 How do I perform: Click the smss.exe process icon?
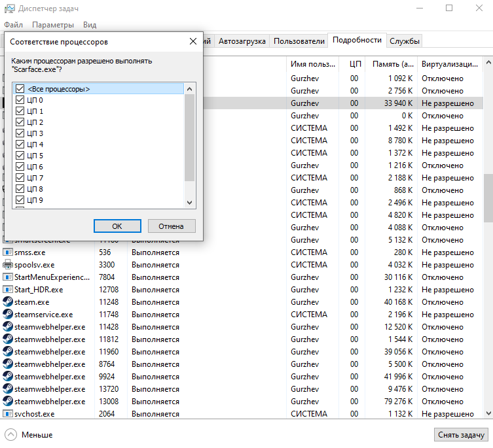coord(8,252)
